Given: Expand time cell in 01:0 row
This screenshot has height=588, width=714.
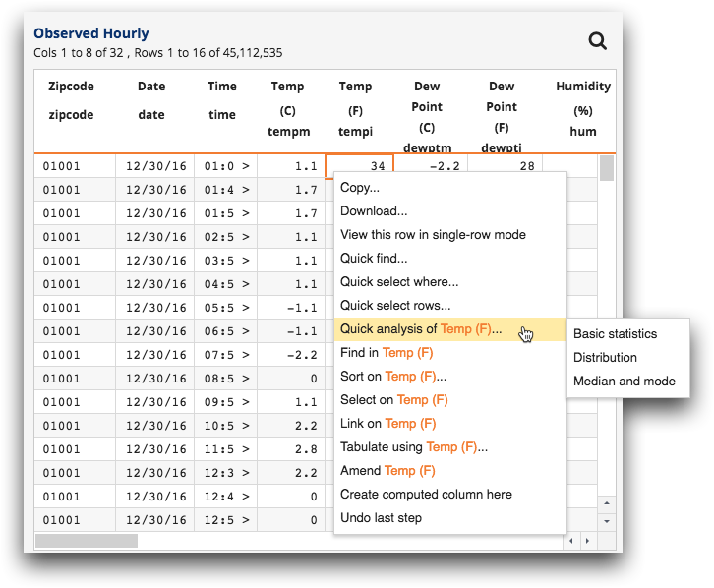Looking at the screenshot, I should (x=246, y=166).
